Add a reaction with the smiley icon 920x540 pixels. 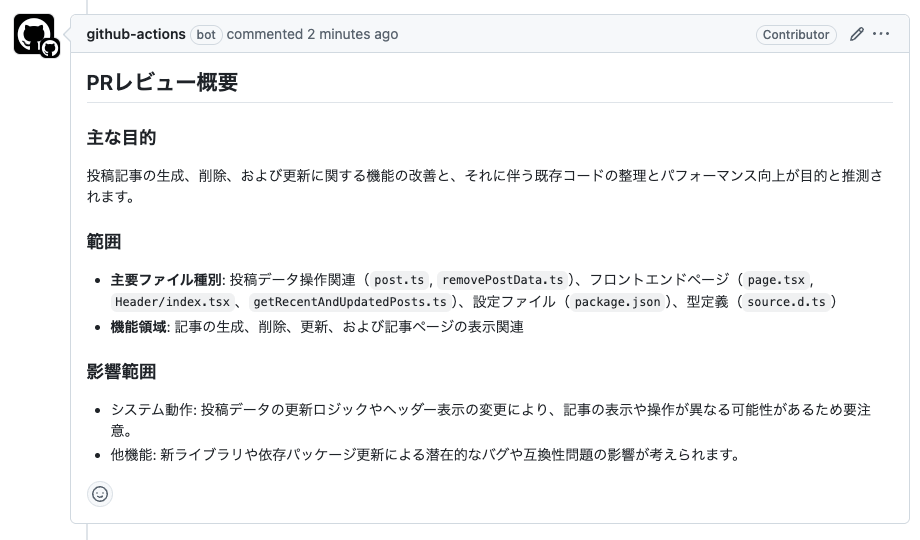click(x=100, y=494)
